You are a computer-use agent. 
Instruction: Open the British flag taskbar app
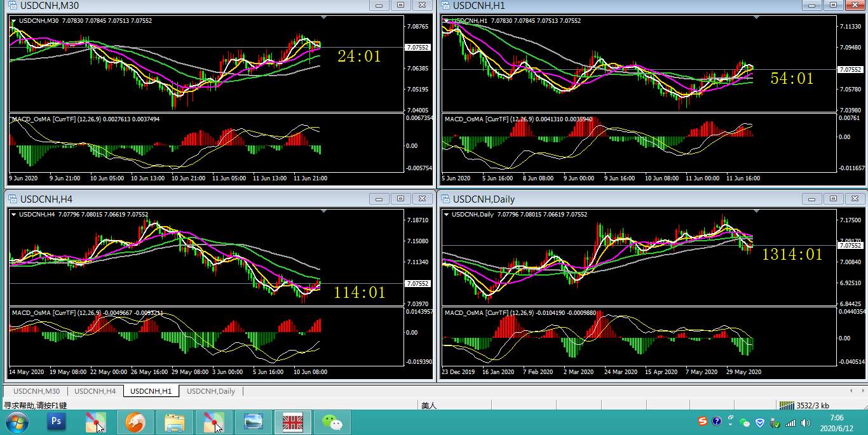click(292, 422)
